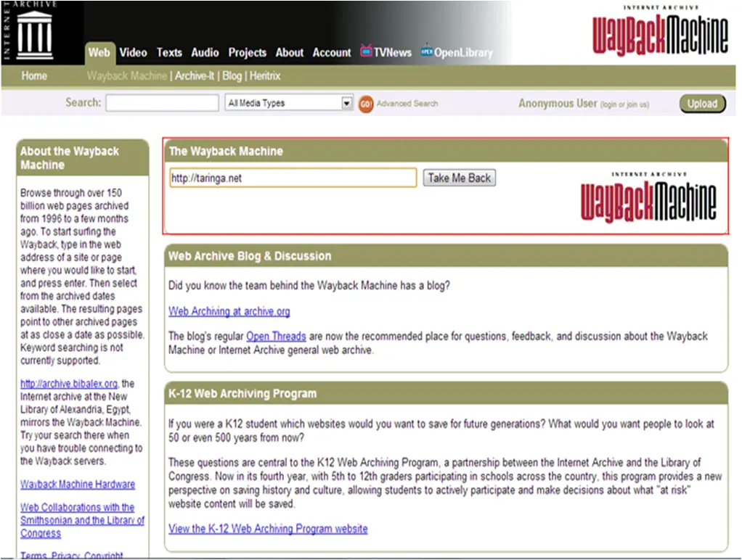Image resolution: width=742 pixels, height=560 pixels.
Task: Open the Projects tab
Action: click(248, 52)
